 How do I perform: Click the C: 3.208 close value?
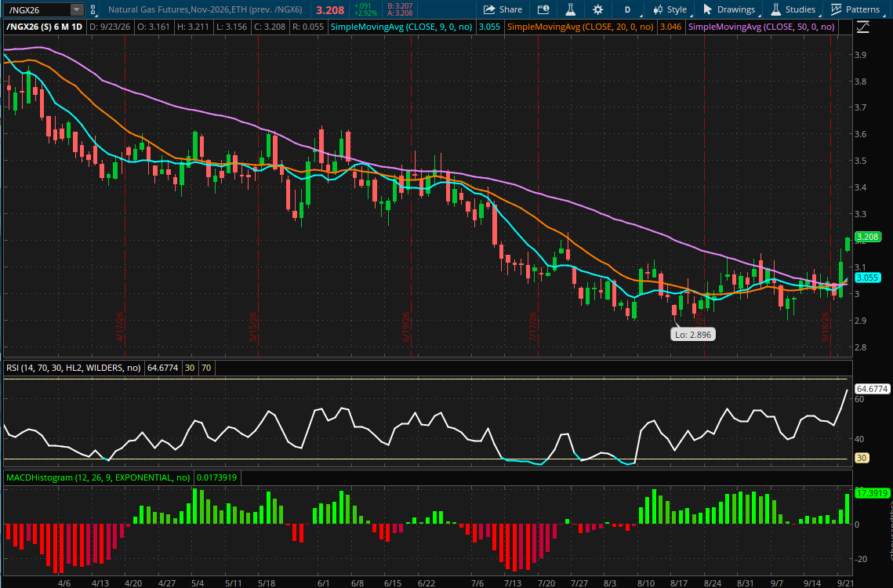point(270,27)
